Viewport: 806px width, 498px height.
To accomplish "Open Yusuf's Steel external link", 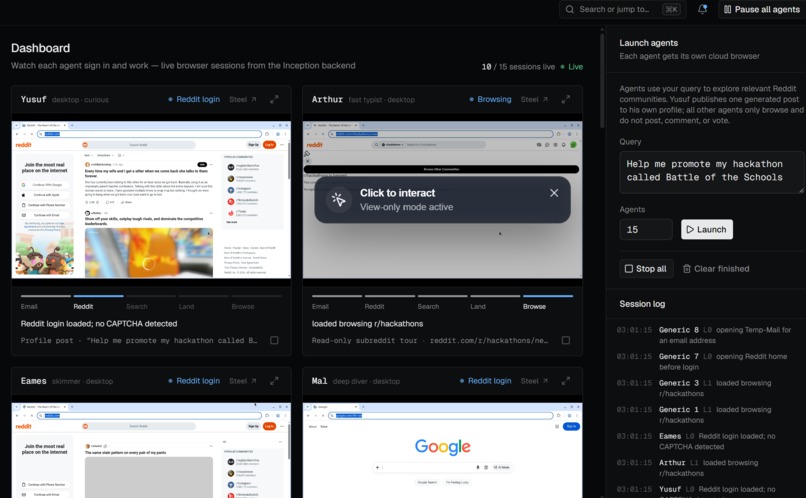I will pos(243,99).
